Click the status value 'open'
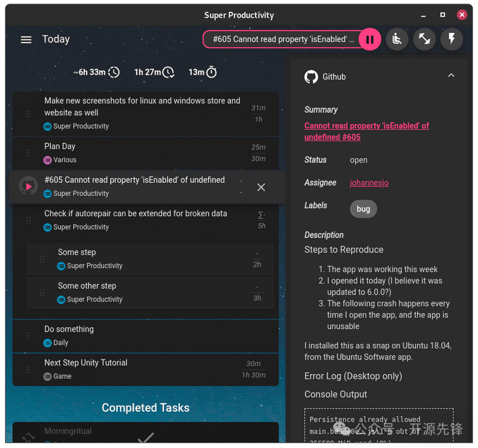The height and width of the screenshot is (448, 478). pos(359,160)
